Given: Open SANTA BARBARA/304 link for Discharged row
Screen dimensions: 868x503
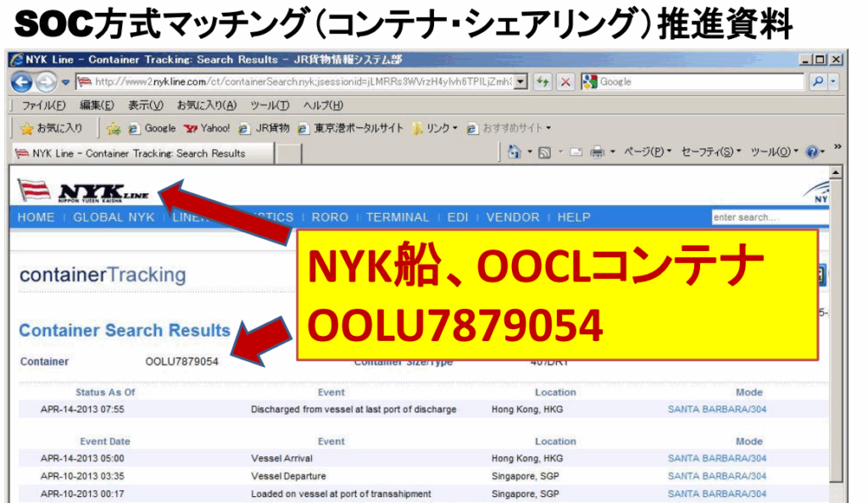Looking at the screenshot, I should (x=717, y=410).
